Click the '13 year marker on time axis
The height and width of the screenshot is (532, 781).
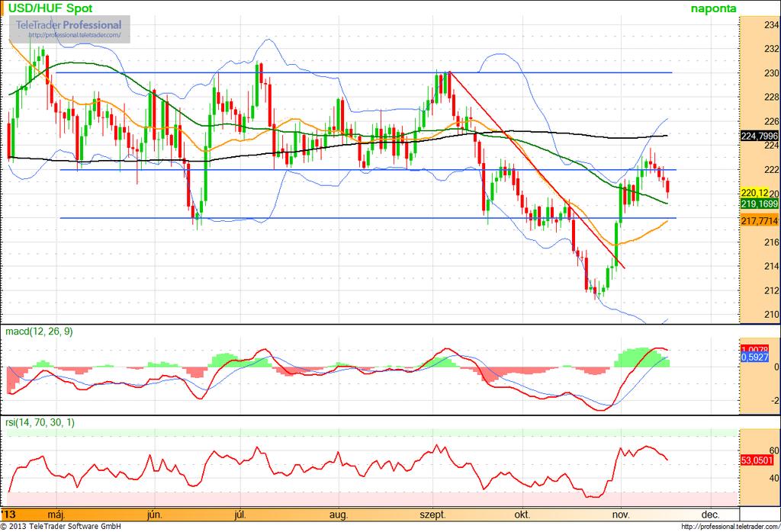9,514
